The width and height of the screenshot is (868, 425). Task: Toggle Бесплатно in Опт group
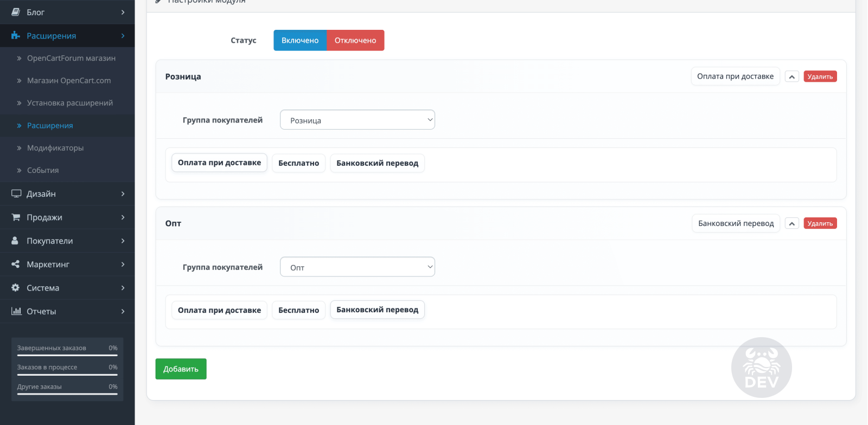(x=298, y=310)
